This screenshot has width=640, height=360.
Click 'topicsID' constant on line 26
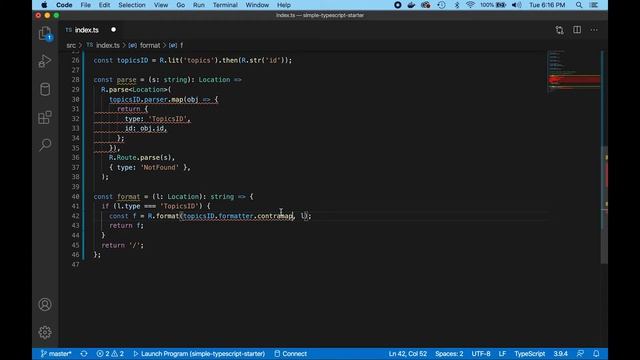pyautogui.click(x=133, y=60)
